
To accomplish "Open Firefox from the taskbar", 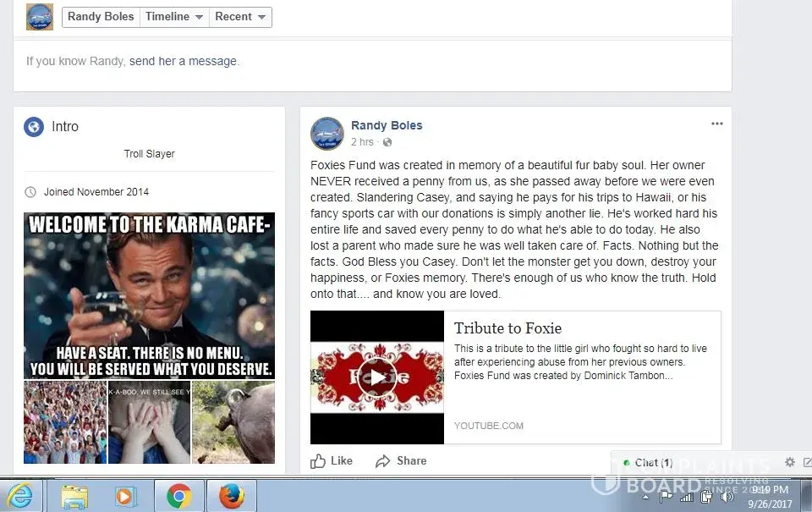I will pyautogui.click(x=232, y=496).
